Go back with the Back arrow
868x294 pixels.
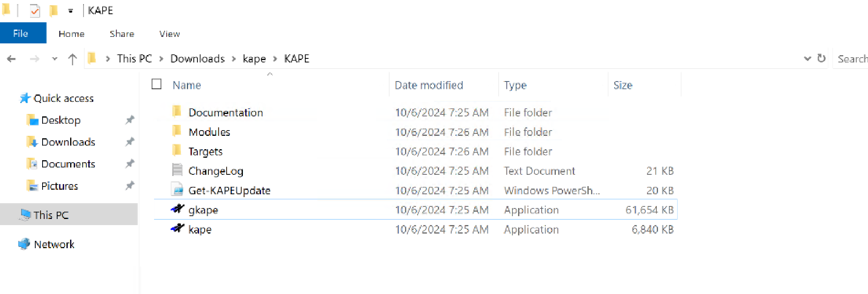tap(11, 59)
